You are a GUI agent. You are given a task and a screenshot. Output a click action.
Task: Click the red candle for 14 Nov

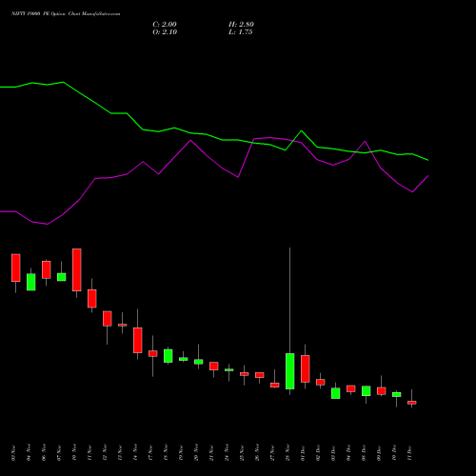click(x=138, y=340)
